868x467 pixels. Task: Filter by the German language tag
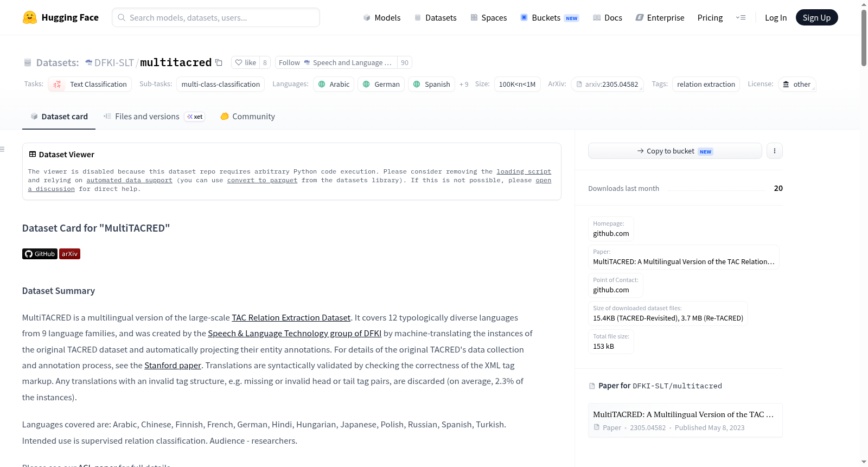381,84
